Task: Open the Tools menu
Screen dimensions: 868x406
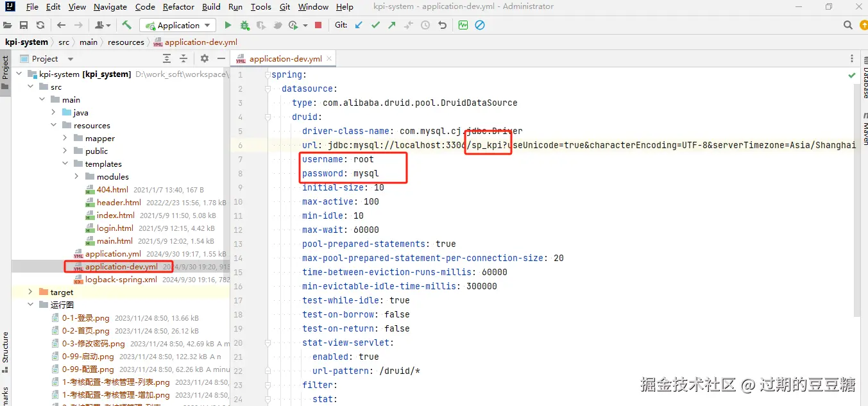Action: coord(260,6)
